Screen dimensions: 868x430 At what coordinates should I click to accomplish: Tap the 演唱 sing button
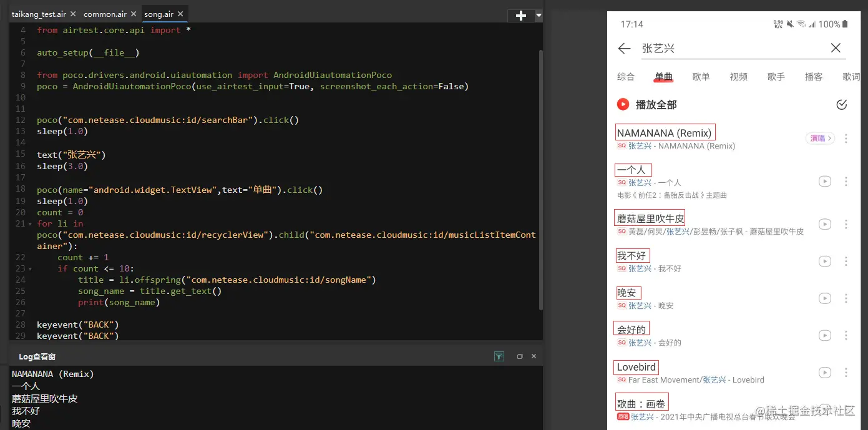click(x=820, y=139)
